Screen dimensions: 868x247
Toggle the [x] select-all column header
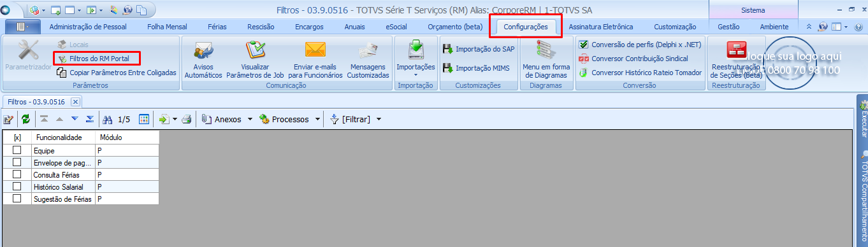tap(17, 137)
